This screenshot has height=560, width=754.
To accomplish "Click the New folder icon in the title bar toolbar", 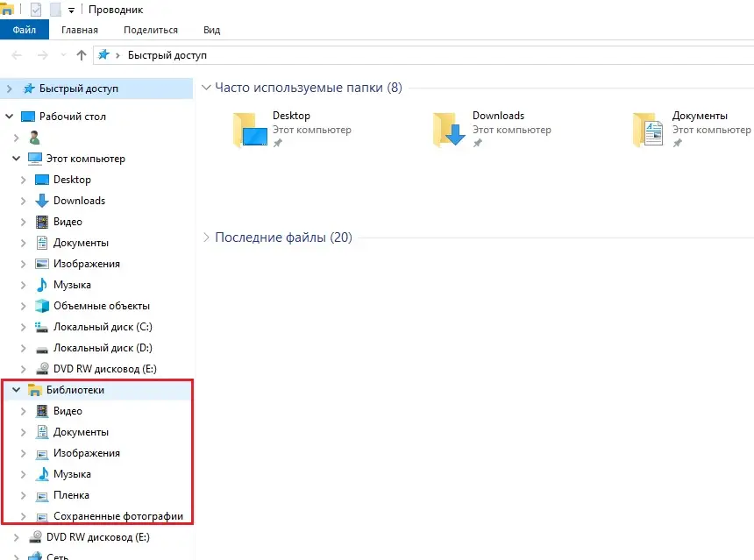I will (x=56, y=10).
